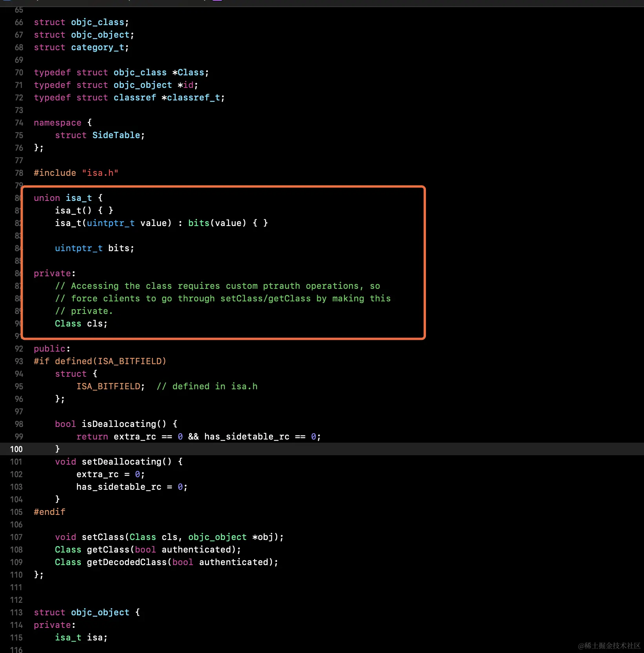Click 'struct SideTable;' line
Image resolution: width=644 pixels, height=653 pixels.
pyautogui.click(x=100, y=135)
